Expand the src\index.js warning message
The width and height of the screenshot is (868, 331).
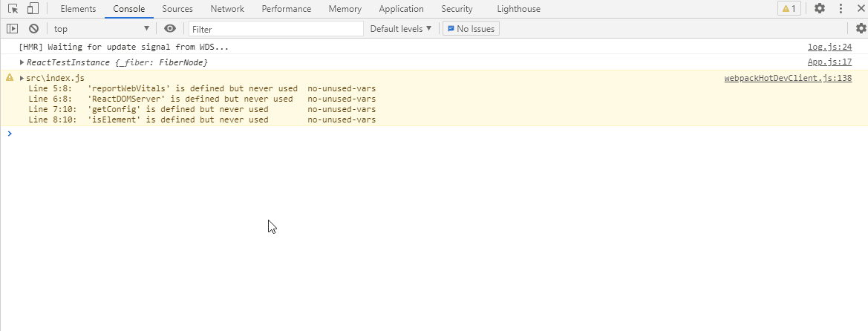22,78
